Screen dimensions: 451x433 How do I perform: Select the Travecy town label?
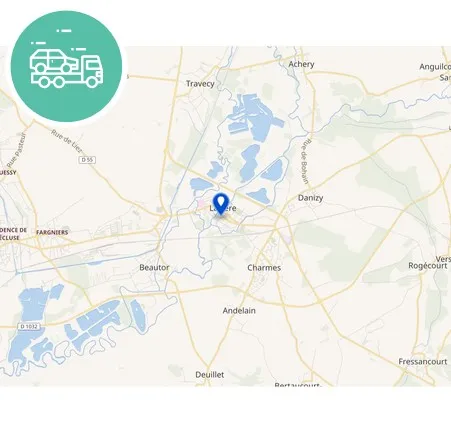coord(200,84)
